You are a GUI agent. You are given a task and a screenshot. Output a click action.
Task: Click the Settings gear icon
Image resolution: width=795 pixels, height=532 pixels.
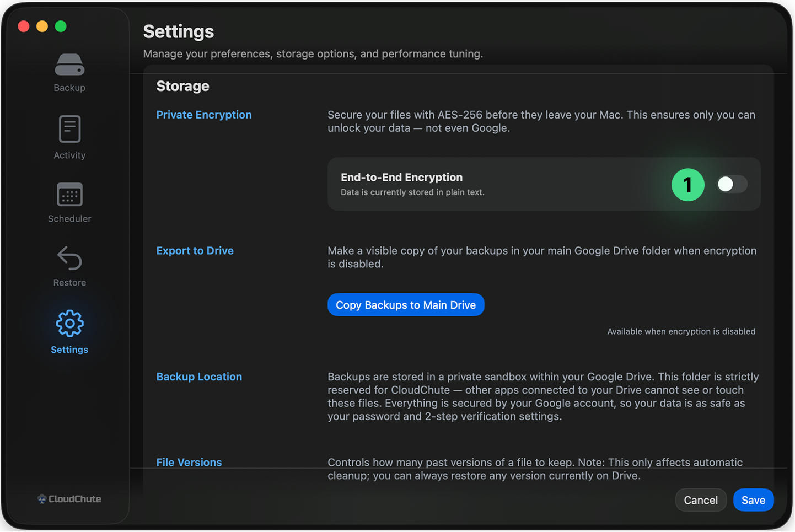click(69, 324)
